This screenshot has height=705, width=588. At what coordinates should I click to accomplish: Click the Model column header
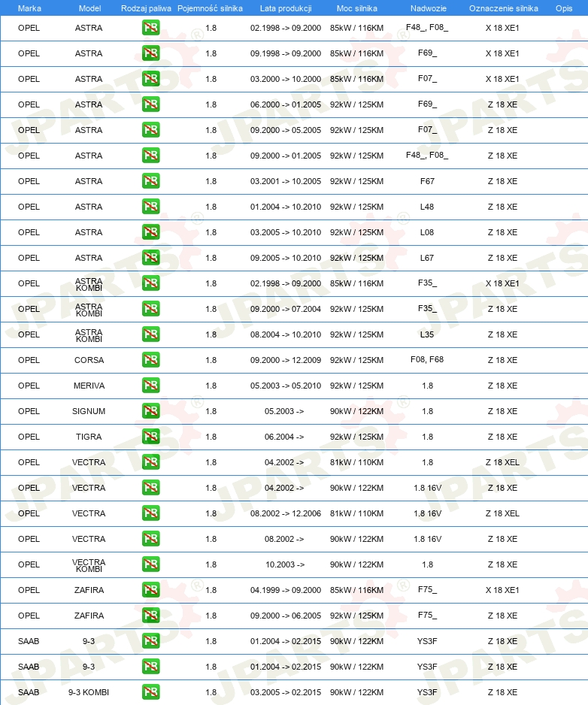pyautogui.click(x=89, y=8)
